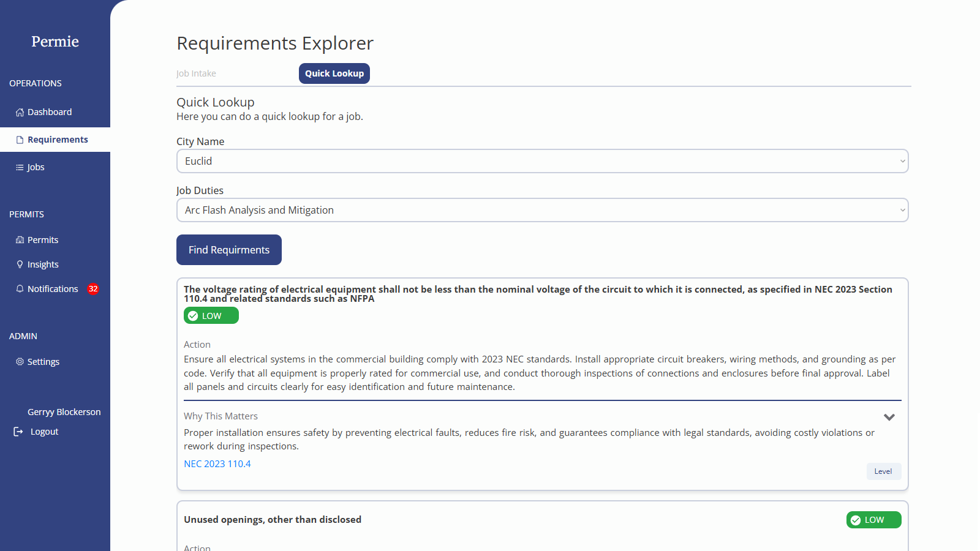Open the City Name dropdown

pyautogui.click(x=542, y=161)
